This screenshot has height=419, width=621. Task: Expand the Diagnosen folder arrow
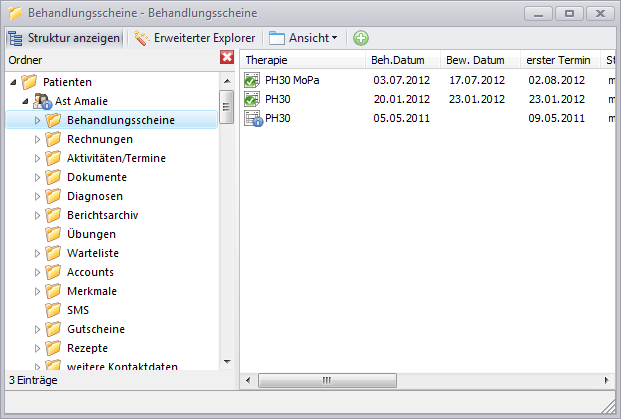(x=37, y=196)
